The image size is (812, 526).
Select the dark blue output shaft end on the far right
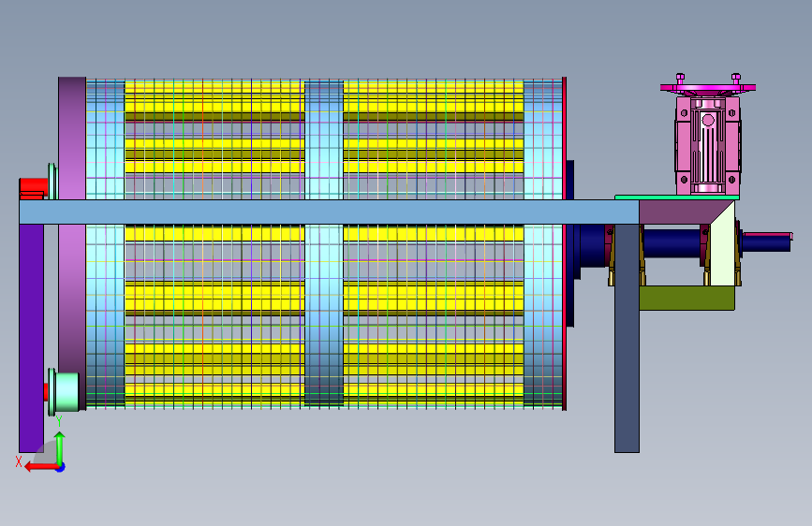tap(766, 241)
